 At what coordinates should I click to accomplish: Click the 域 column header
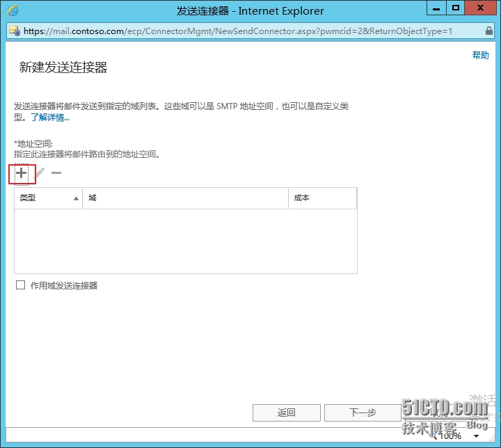tap(185, 198)
